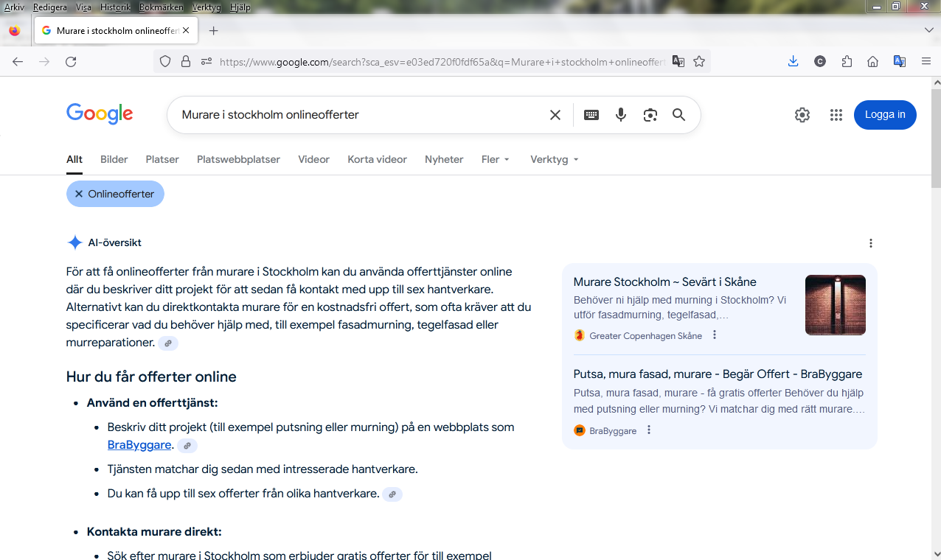Click the Logga in button
The image size is (941, 560).
tap(885, 115)
